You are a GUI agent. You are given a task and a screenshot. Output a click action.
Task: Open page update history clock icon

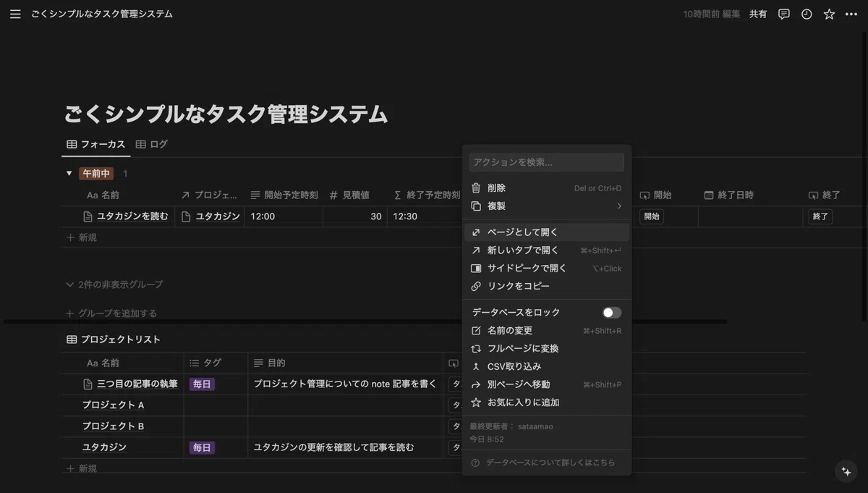[x=807, y=14]
